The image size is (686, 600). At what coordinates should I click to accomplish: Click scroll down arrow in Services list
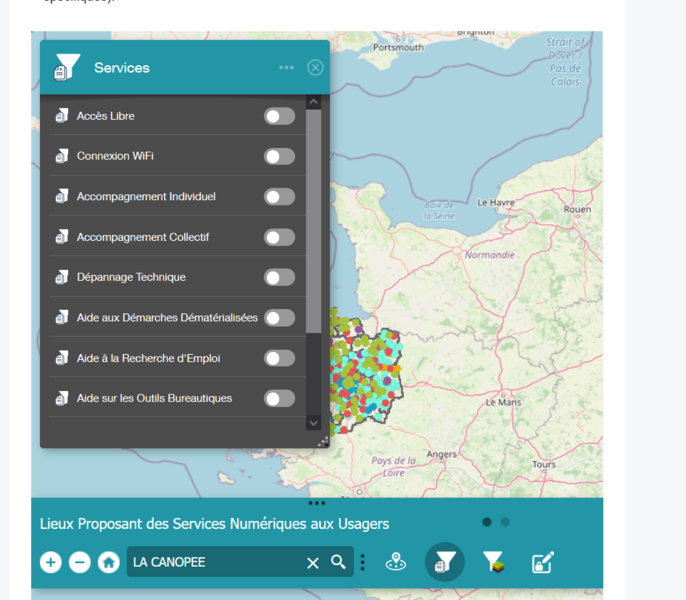(313, 423)
